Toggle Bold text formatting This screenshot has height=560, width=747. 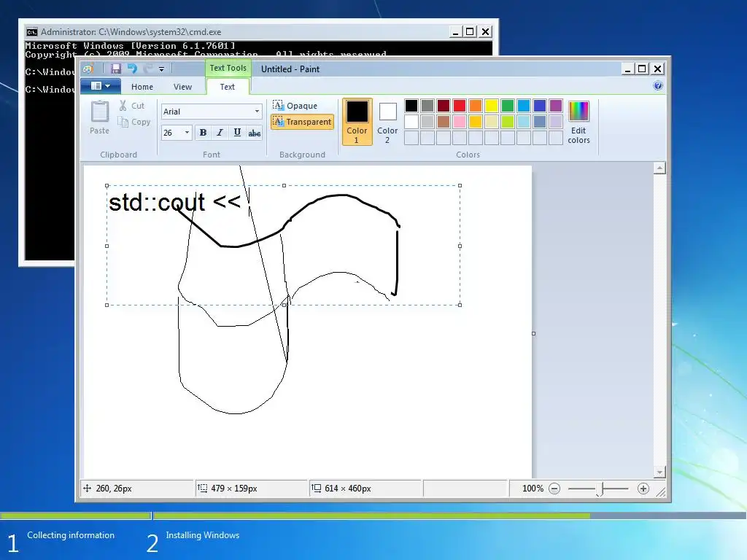coord(203,133)
